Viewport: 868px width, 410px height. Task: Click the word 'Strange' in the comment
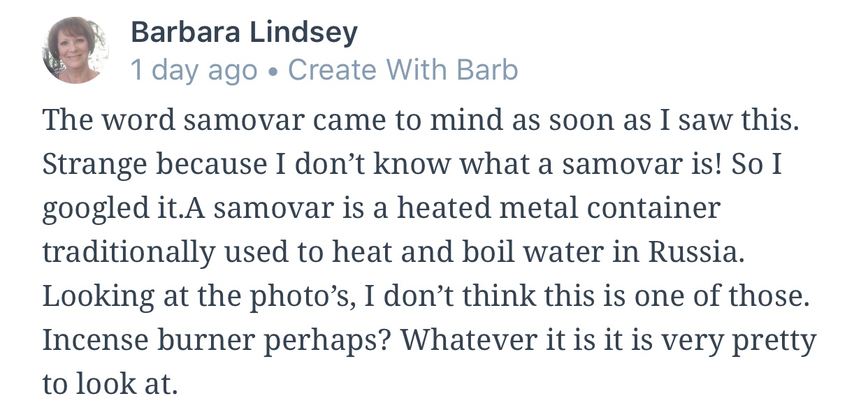point(93,164)
